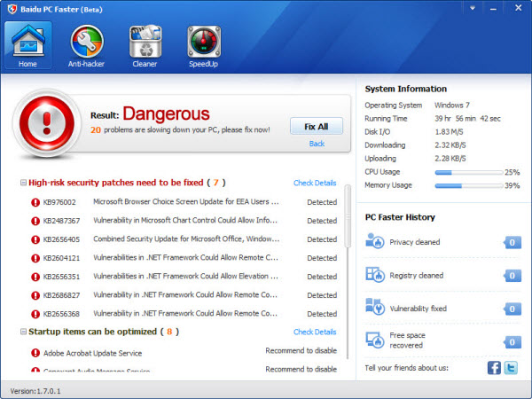Click the Vulnerability fixed icon
Image resolution: width=532 pixels, height=399 pixels.
[x=375, y=307]
